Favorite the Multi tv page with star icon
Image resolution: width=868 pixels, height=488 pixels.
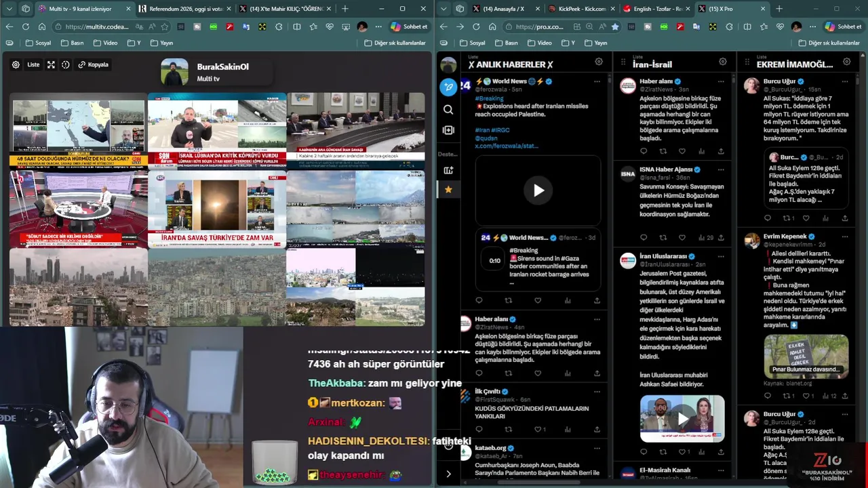click(163, 26)
